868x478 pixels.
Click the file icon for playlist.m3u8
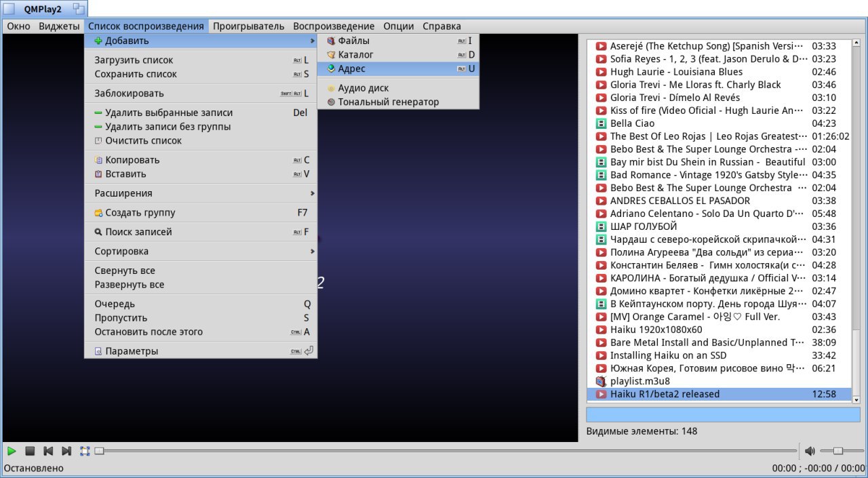coord(600,381)
